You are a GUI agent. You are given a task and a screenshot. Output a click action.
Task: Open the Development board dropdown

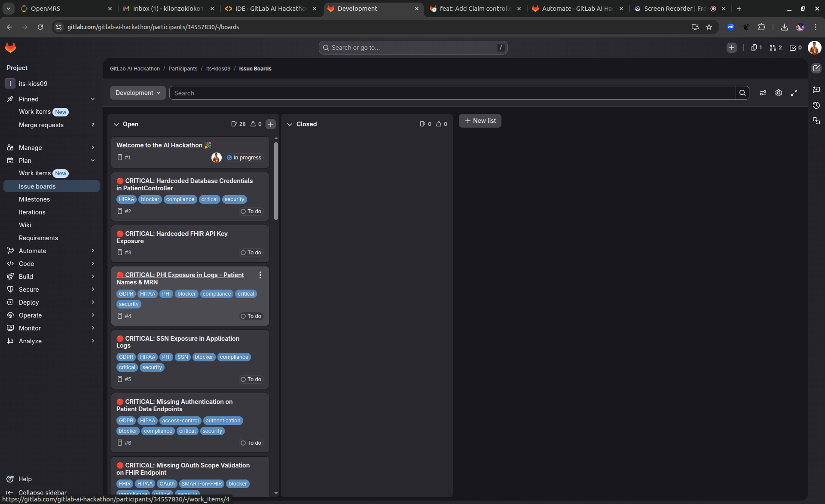point(137,93)
